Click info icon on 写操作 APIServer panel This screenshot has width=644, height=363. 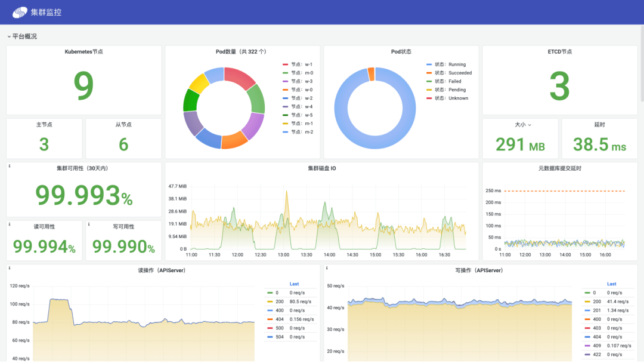[327, 268]
